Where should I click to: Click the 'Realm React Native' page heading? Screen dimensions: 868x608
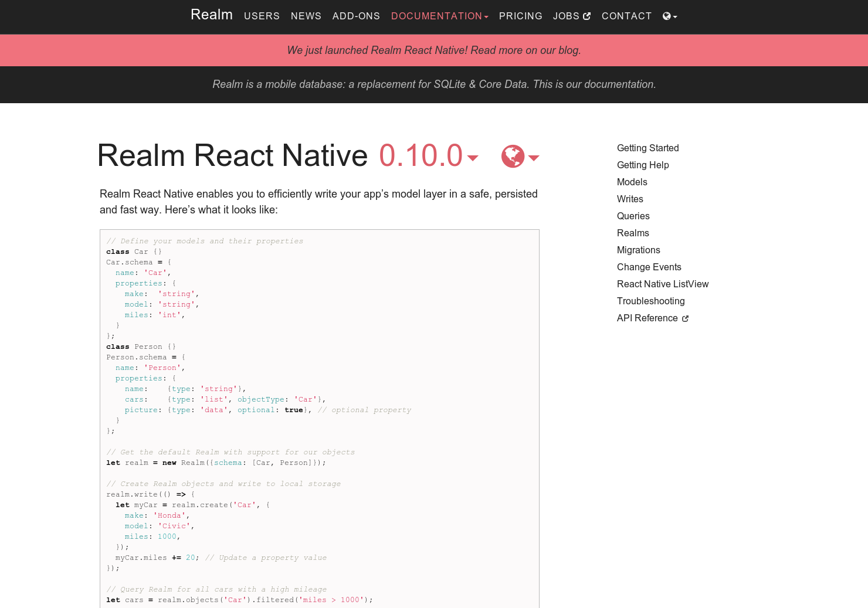tap(232, 156)
